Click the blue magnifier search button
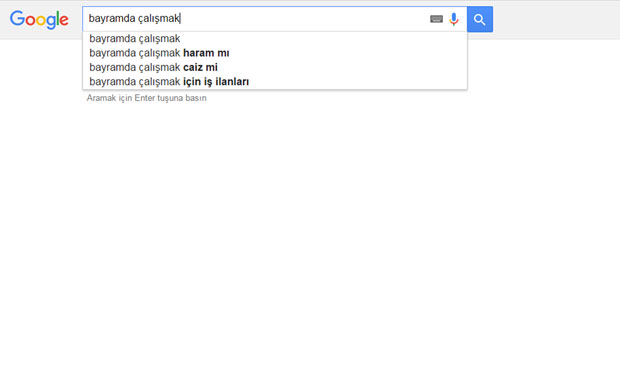The image size is (620, 380). pos(480,19)
